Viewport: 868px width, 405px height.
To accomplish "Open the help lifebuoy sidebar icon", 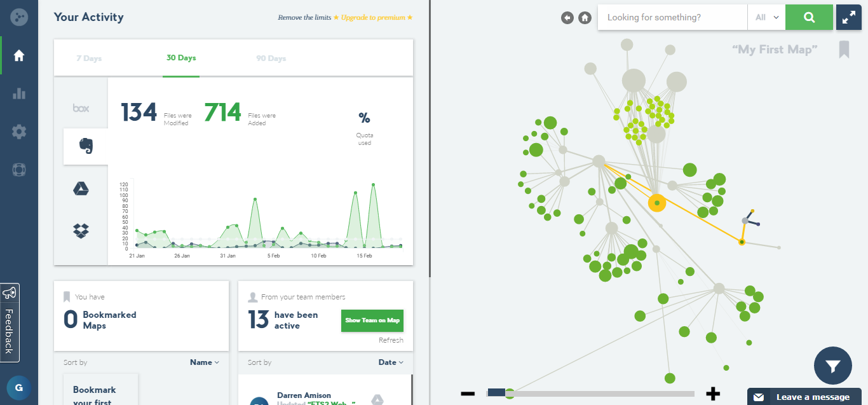I will click(x=19, y=170).
